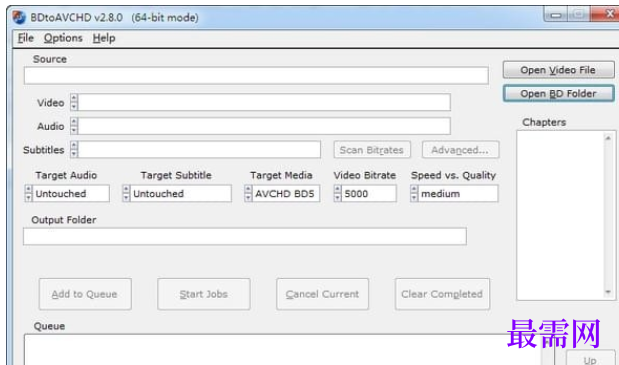Step the Video Bitrate spinner arrows
Screen dimensions: 619x365
click(x=337, y=193)
